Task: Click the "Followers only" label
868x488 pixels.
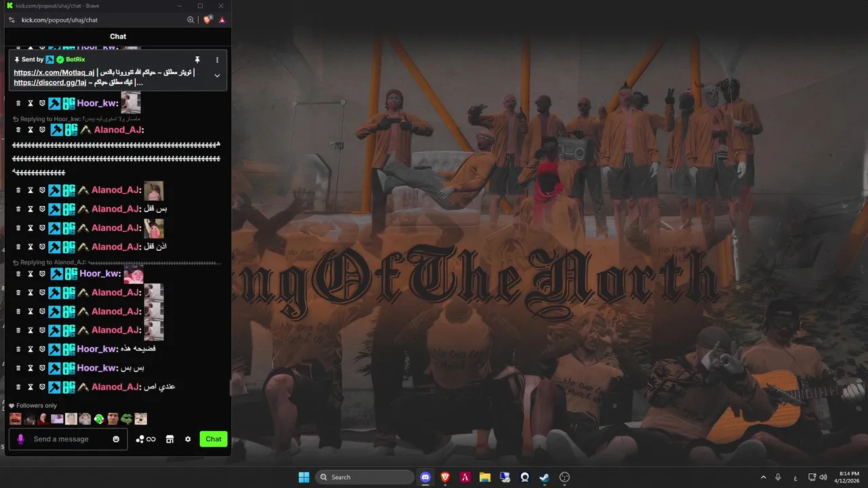Action: tap(37, 405)
